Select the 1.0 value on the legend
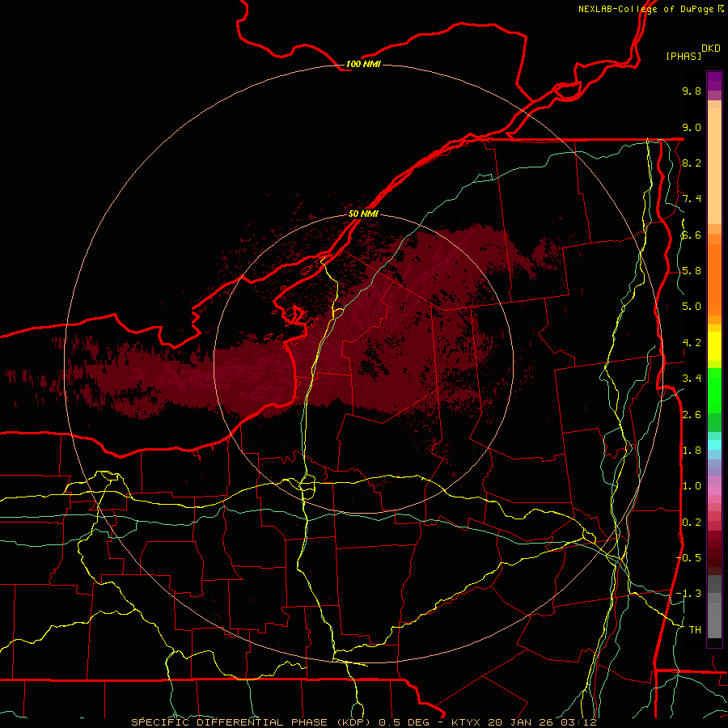Image resolution: width=728 pixels, height=728 pixels. click(x=692, y=486)
